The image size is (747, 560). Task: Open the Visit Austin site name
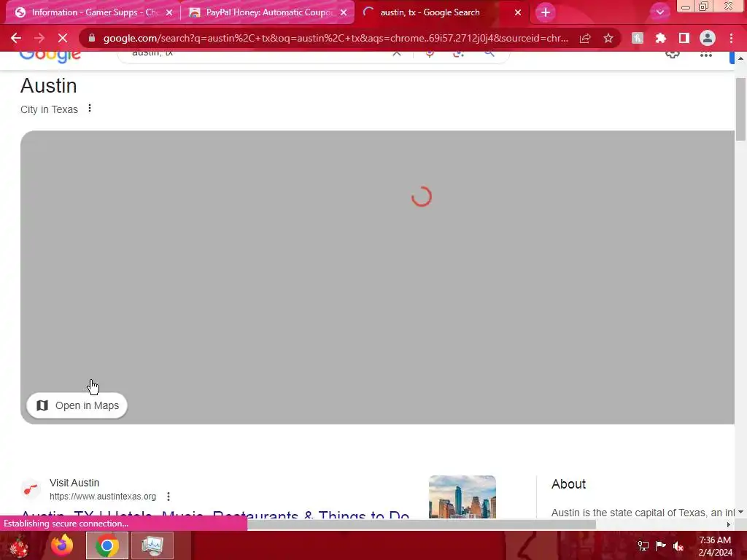coord(74,483)
